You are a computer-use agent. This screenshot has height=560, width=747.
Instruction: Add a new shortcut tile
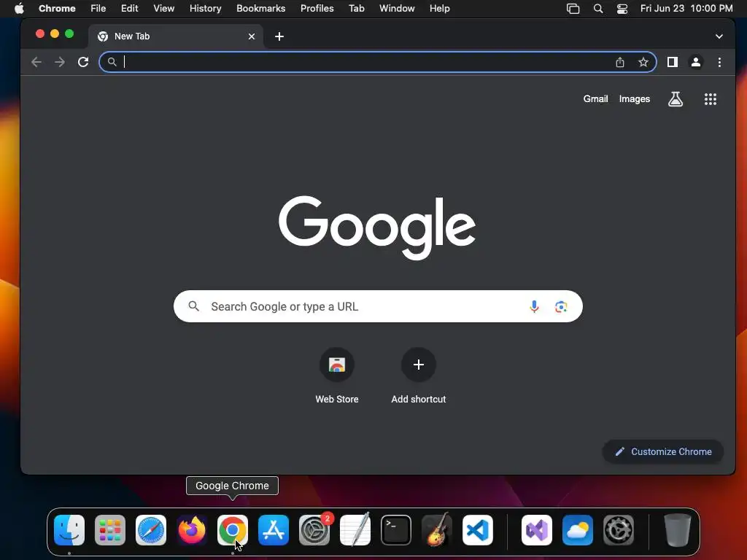coord(418,376)
